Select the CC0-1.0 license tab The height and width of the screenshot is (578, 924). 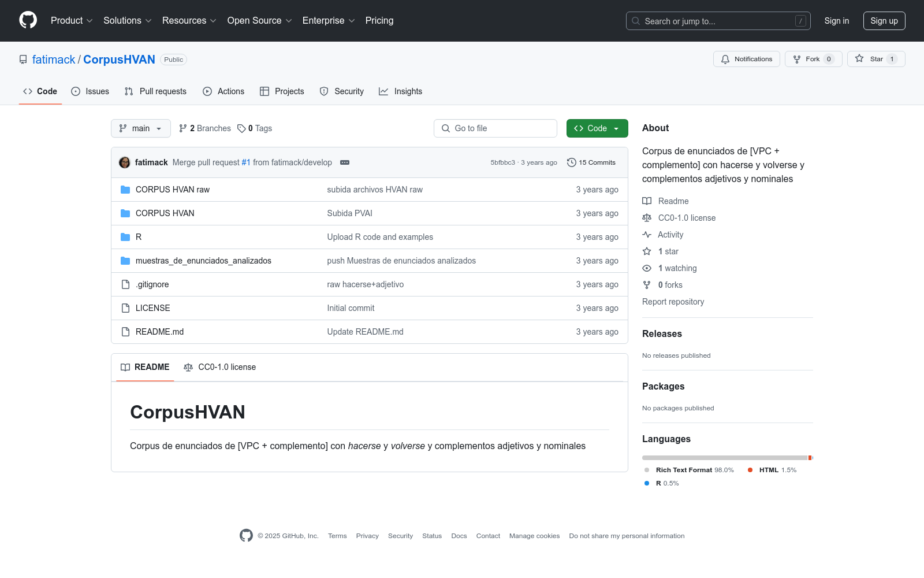click(x=219, y=367)
